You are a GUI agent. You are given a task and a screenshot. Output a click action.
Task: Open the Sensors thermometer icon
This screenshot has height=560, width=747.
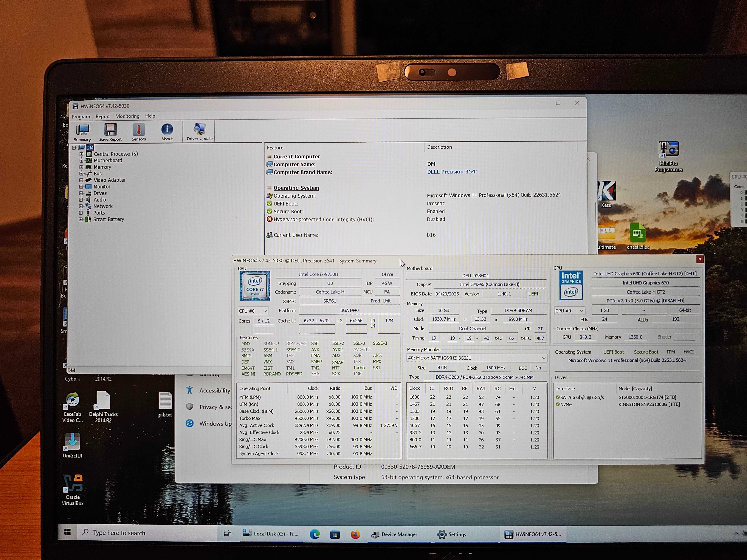point(139,132)
